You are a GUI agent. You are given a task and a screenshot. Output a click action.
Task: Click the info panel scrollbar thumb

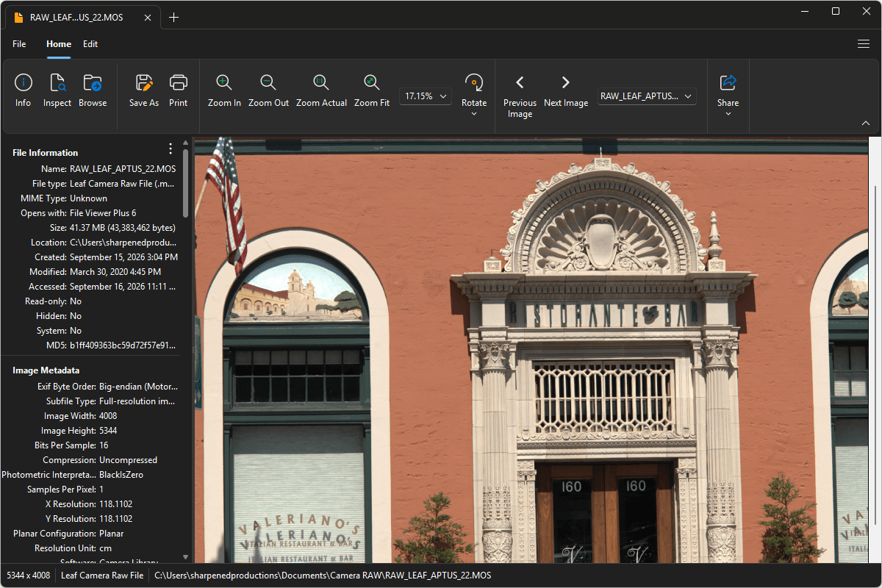click(186, 184)
